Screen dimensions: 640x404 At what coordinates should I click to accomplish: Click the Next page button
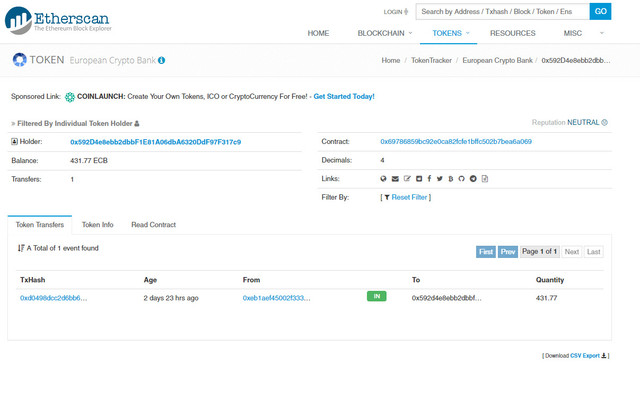tap(571, 252)
